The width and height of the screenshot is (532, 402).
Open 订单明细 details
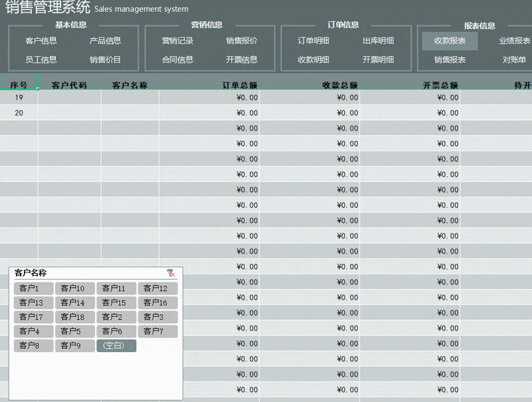[x=313, y=41]
